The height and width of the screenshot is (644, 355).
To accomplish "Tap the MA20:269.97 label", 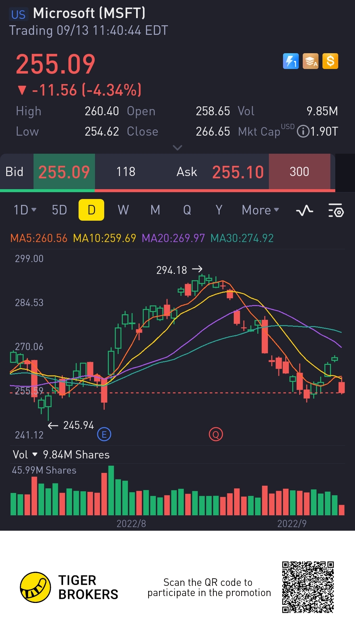I will (173, 238).
